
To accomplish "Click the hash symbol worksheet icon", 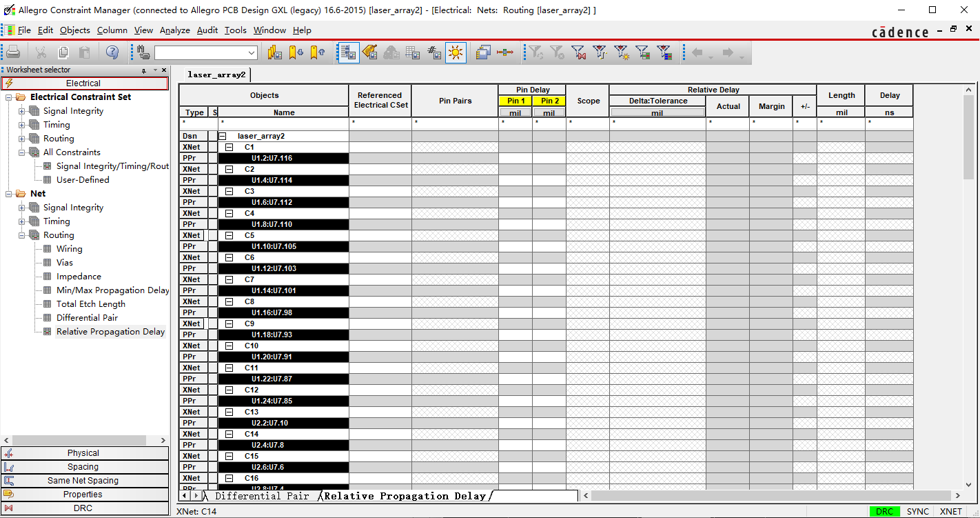I will click(x=434, y=52).
